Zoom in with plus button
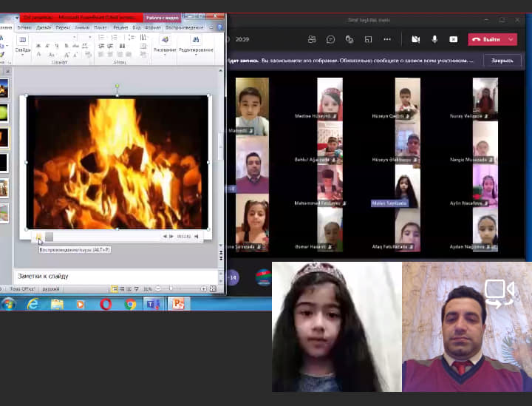This screenshot has height=406, width=532. pyautogui.click(x=203, y=289)
